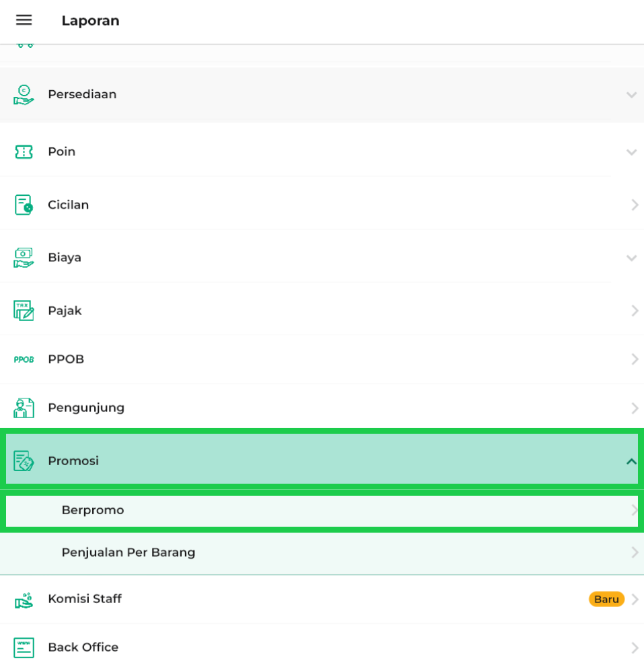The image size is (644, 667).
Task: Click the Persediaan hand-coin icon
Action: (24, 94)
